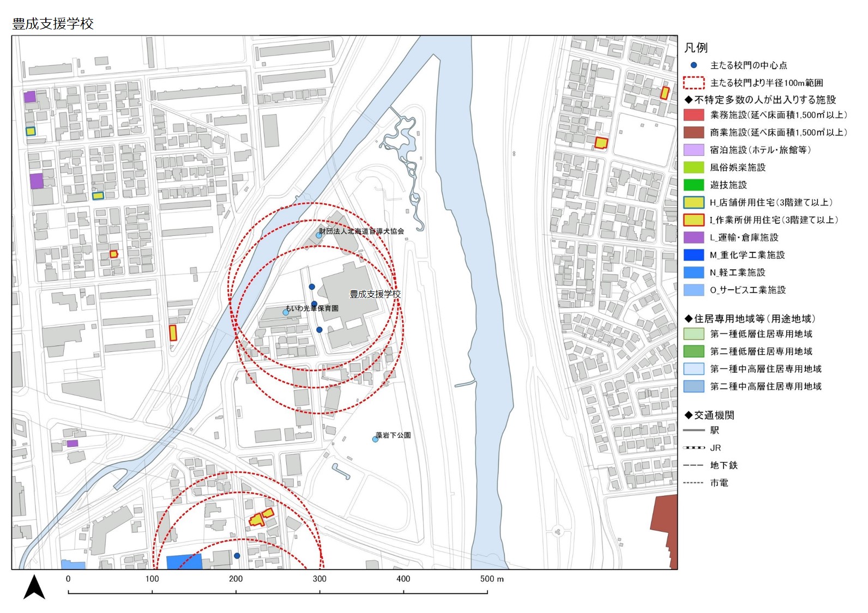The image size is (868, 613).
Task: Click the scale bar 100 label
Action: tap(152, 579)
